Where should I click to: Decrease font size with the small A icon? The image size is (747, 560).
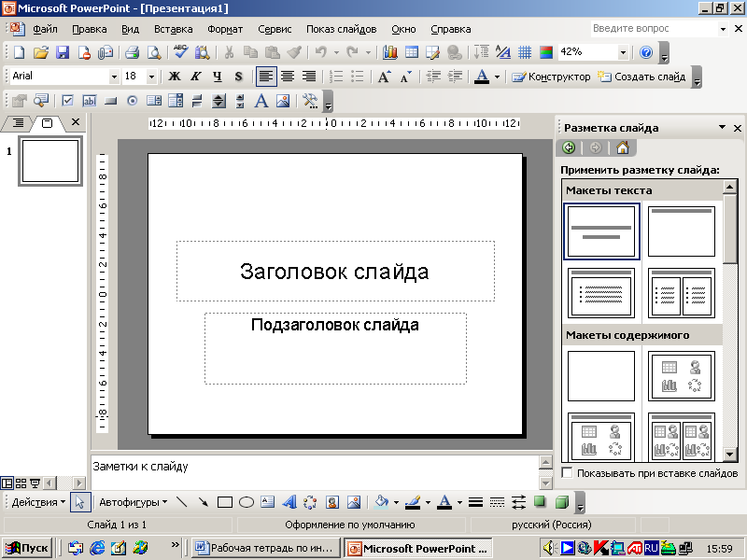405,77
